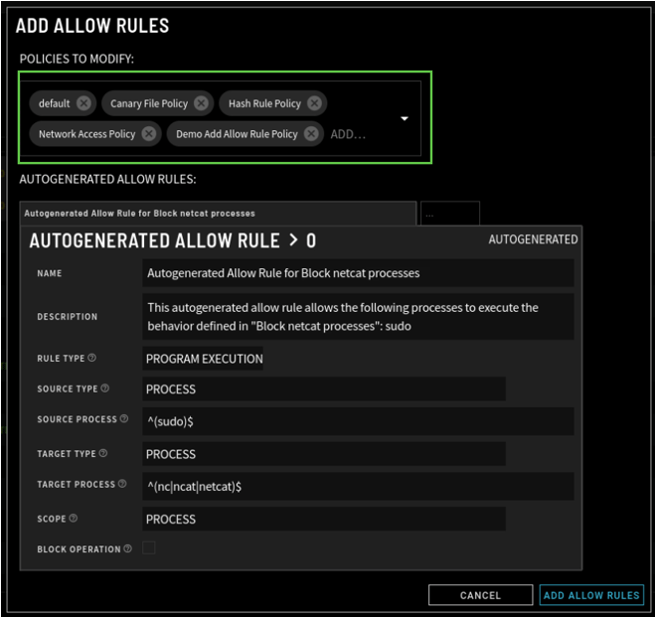The image size is (655, 617).
Task: Select the Canary File Policy chip label
Action: [149, 104]
